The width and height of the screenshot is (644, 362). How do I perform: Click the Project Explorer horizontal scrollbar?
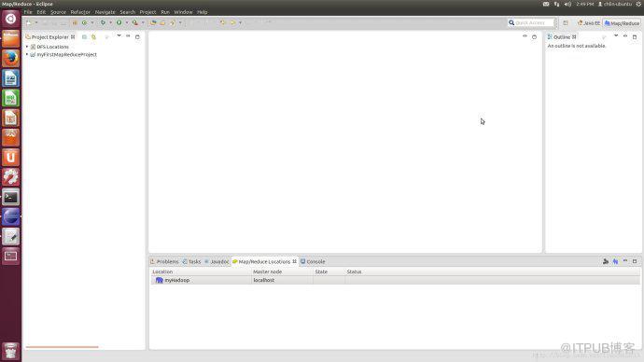pyautogui.click(x=62, y=347)
